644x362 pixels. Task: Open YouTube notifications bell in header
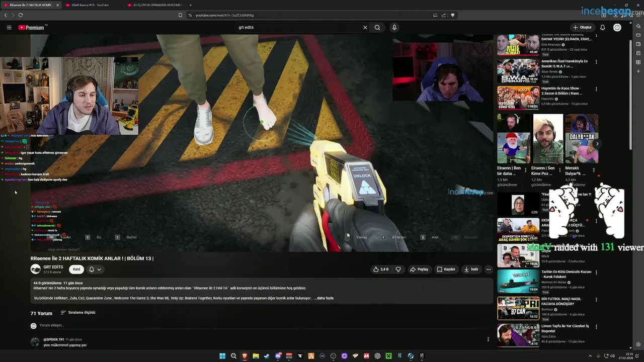coord(603,28)
